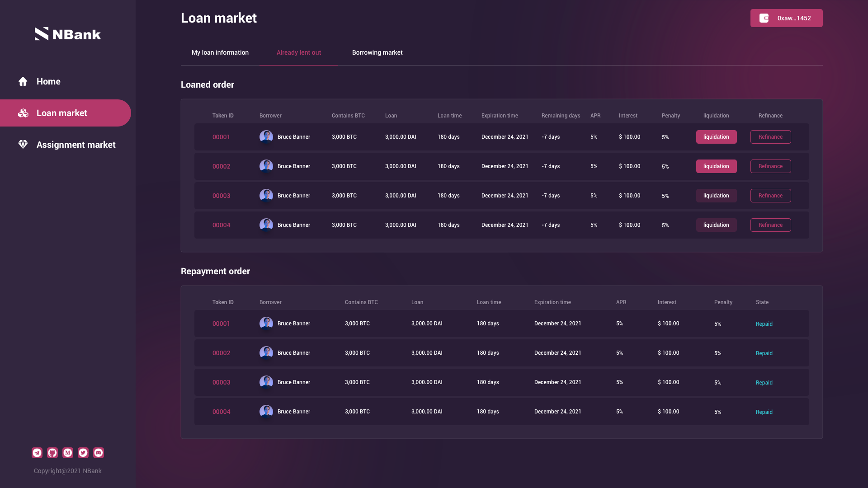
Task: Open the Telegram social link icon
Action: (37, 453)
